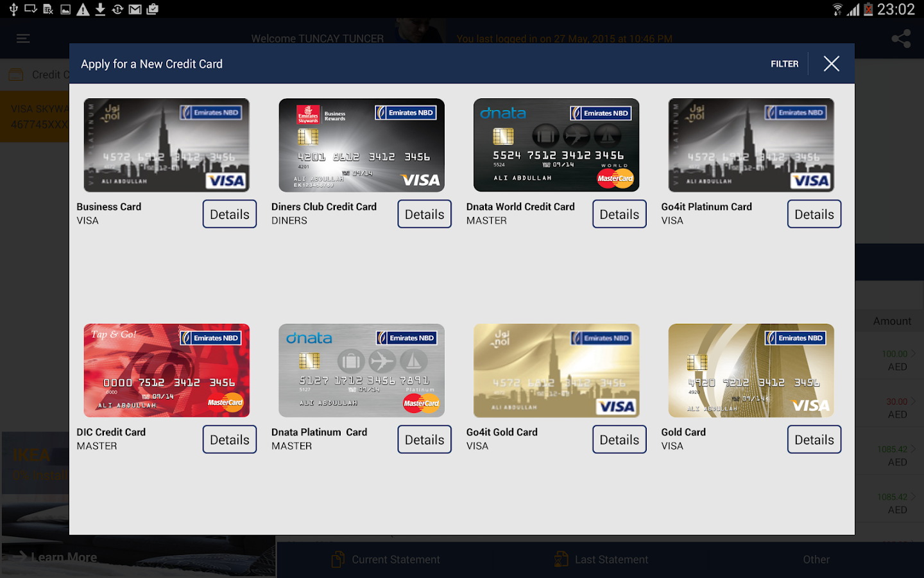Tap the Learn More link on banner

pyautogui.click(x=57, y=557)
